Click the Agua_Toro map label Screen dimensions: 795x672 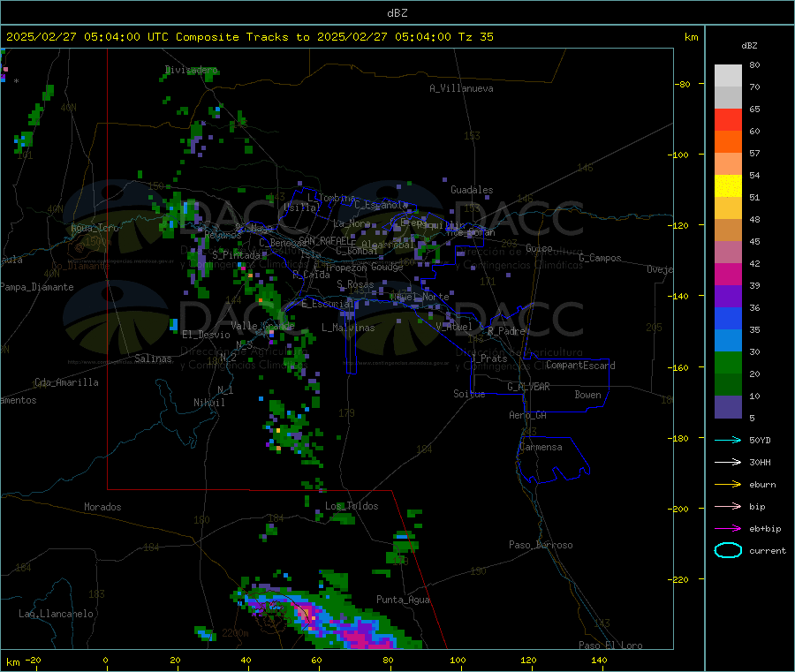click(95, 228)
